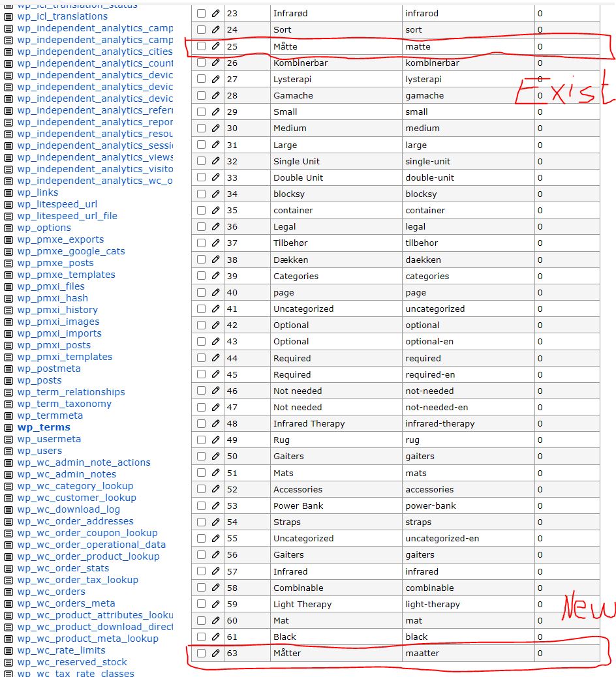Check the checkbox for row 63 Måtter
This screenshot has width=616, height=677.
coord(201,653)
